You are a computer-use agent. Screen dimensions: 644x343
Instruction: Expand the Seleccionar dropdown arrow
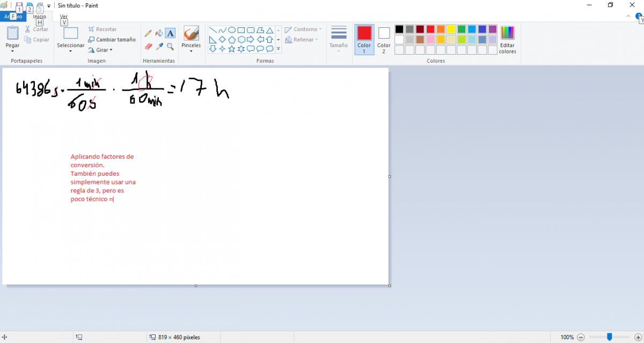tap(71, 51)
